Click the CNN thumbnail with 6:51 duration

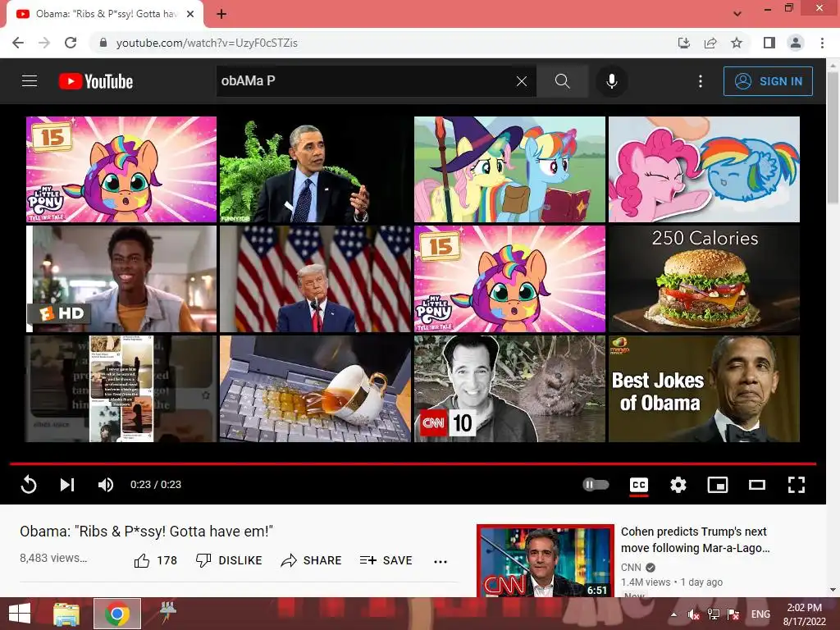coord(546,560)
